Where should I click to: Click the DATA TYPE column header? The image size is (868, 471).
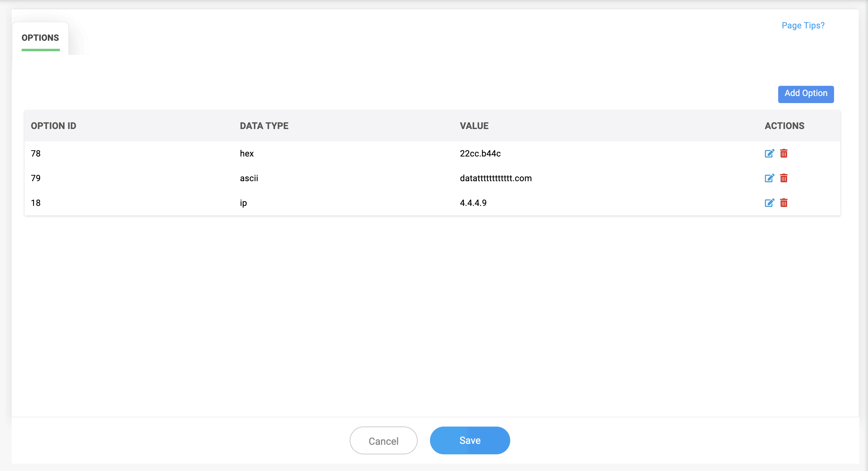264,126
